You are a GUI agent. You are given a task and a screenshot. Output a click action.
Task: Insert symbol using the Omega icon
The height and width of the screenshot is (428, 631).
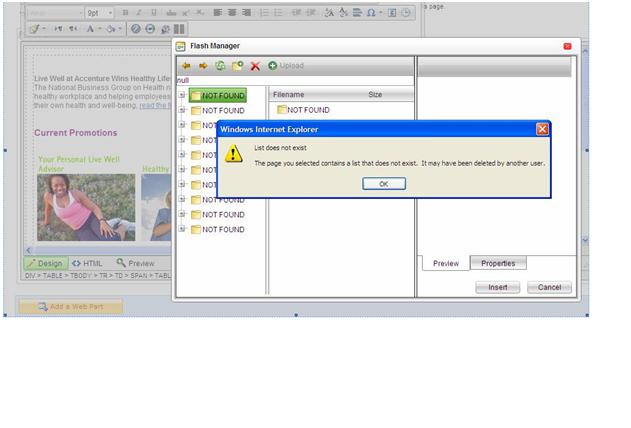[x=371, y=13]
